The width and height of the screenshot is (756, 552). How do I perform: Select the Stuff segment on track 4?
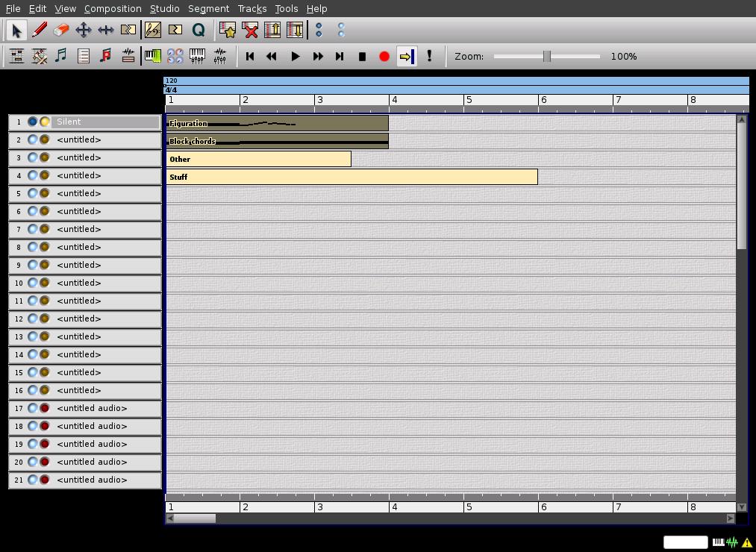click(351, 177)
